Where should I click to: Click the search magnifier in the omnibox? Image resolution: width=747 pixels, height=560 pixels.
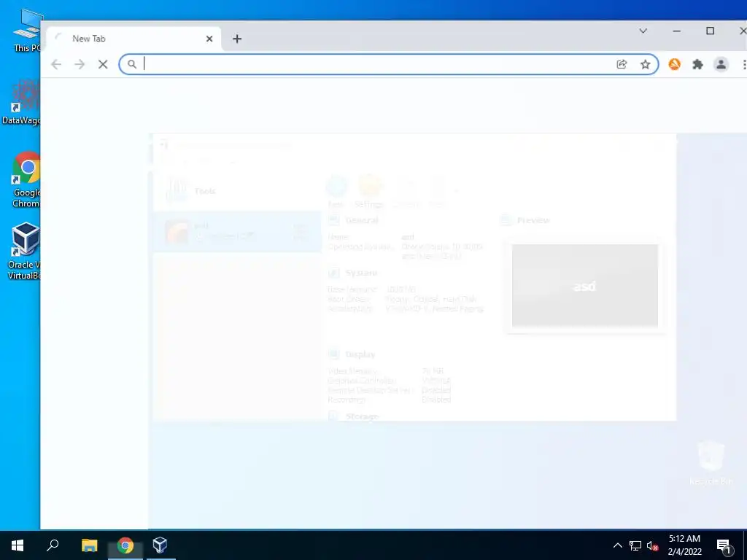click(132, 64)
